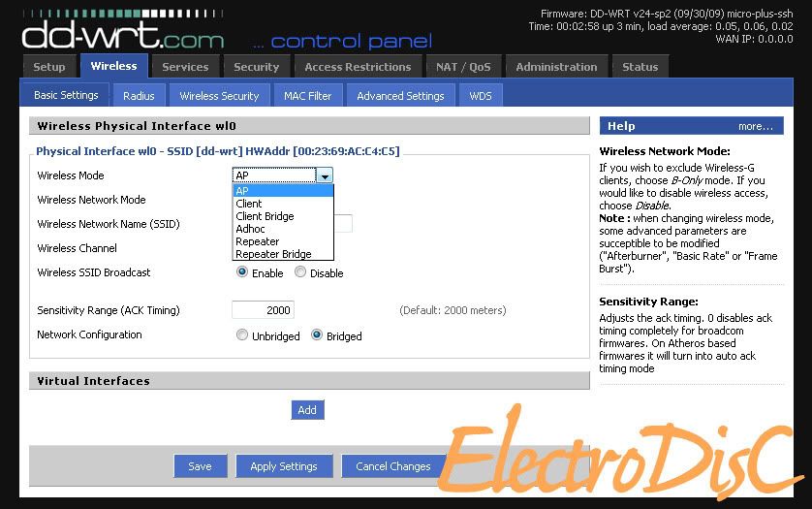Go to Access Restrictions tab

(x=358, y=66)
